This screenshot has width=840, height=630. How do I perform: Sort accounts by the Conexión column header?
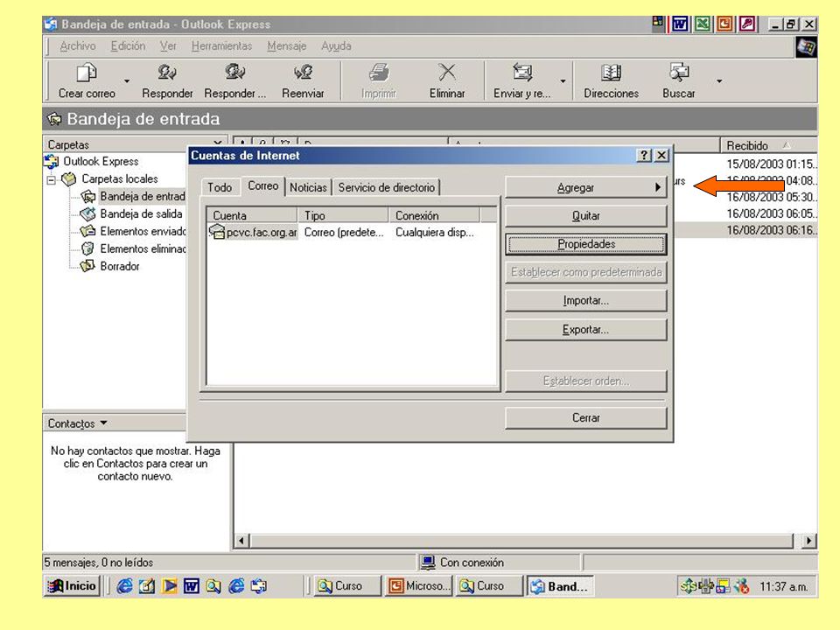(435, 215)
